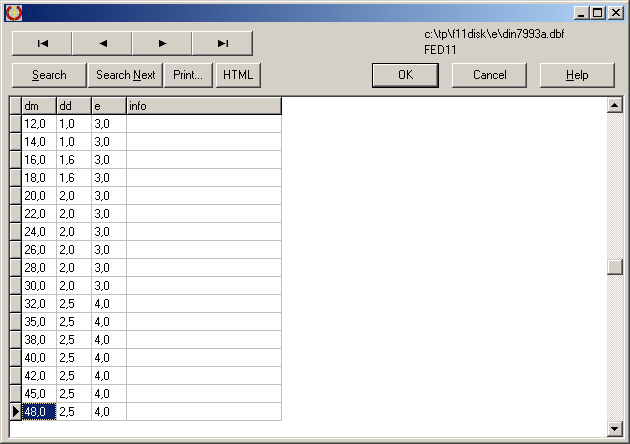Screen dimensions: 630x444
Task: Export table with HTML button
Action: 238,75
